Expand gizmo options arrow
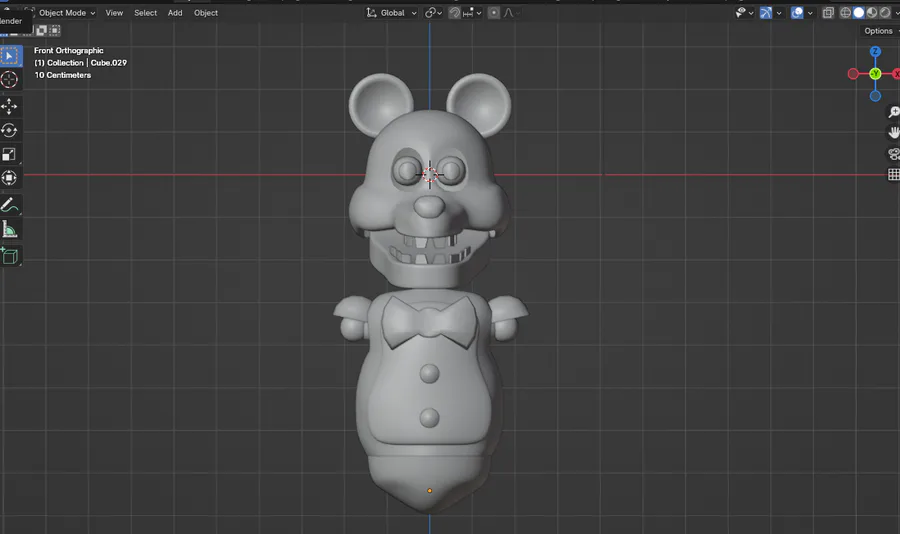This screenshot has height=534, width=900. (779, 13)
